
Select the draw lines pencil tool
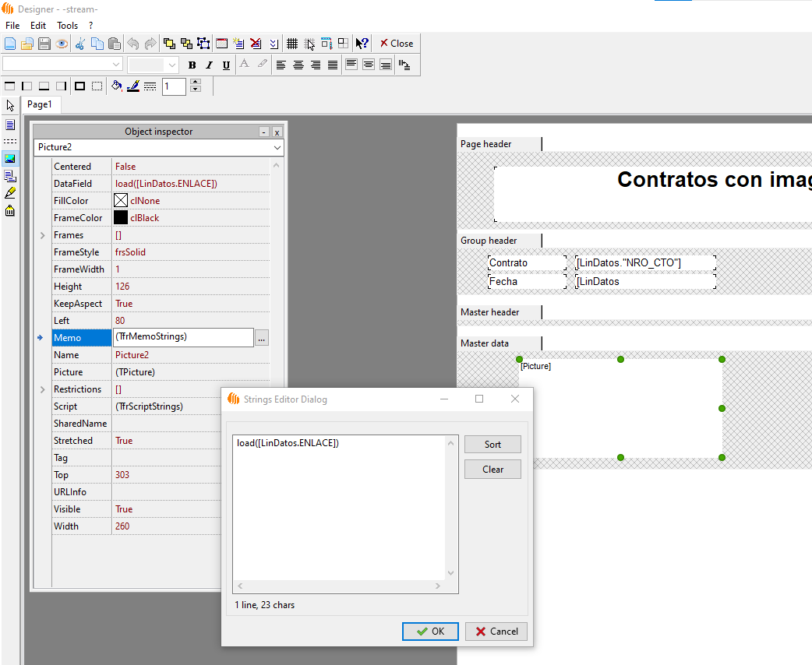coord(10,192)
